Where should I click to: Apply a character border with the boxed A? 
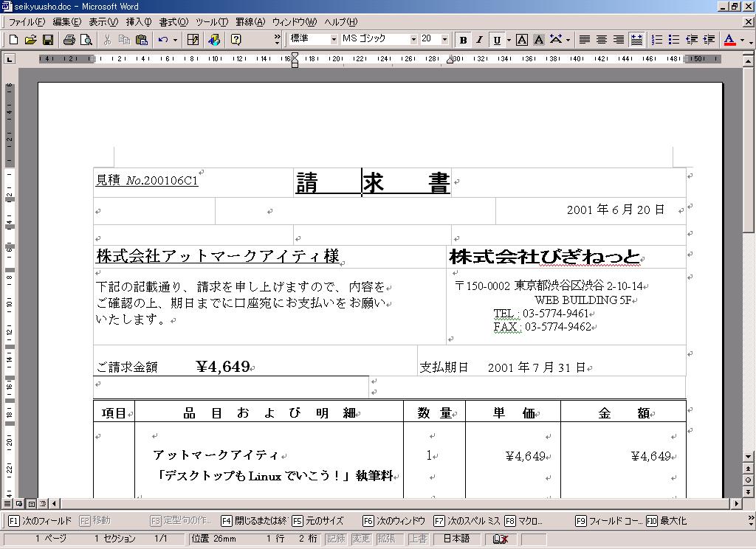[x=522, y=40]
